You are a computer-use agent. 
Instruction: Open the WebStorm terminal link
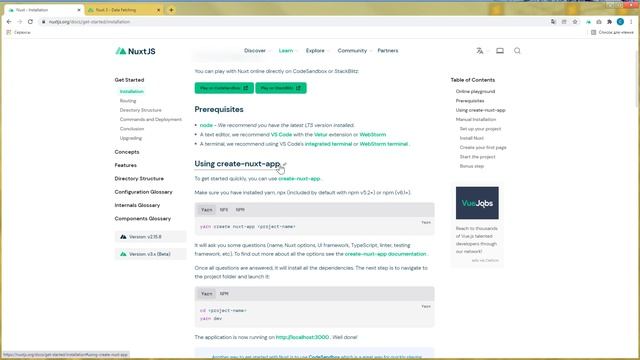click(x=384, y=144)
